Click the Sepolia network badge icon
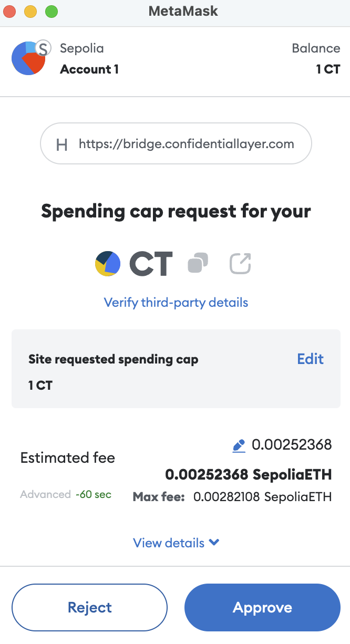The image size is (350, 644). tap(43, 49)
